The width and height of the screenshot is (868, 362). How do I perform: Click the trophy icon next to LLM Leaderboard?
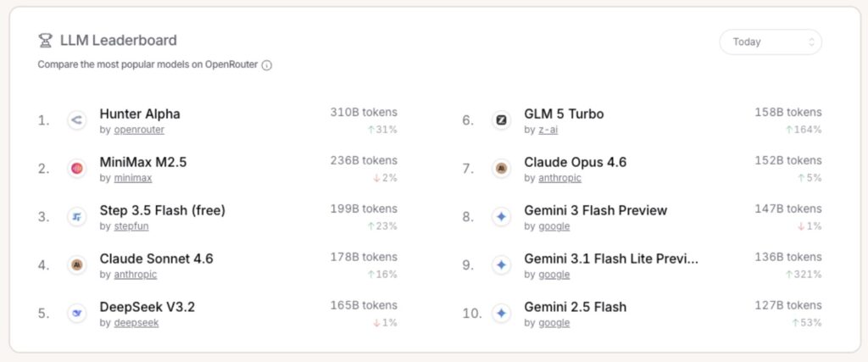(46, 41)
